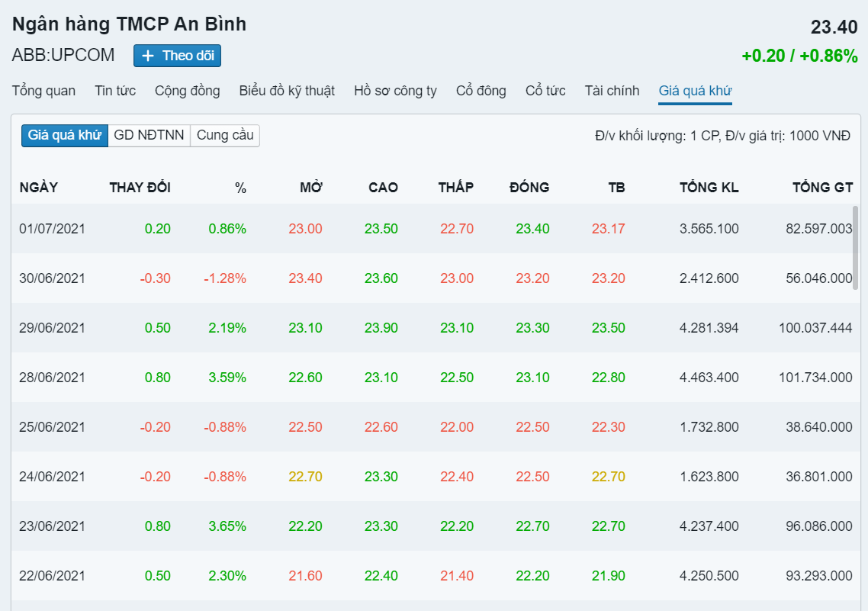Click the +0.20 / +0.86% price change
868x611 pixels.
click(799, 56)
